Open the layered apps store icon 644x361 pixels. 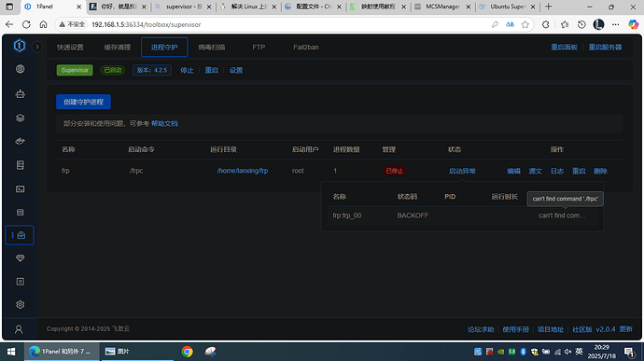point(20,118)
